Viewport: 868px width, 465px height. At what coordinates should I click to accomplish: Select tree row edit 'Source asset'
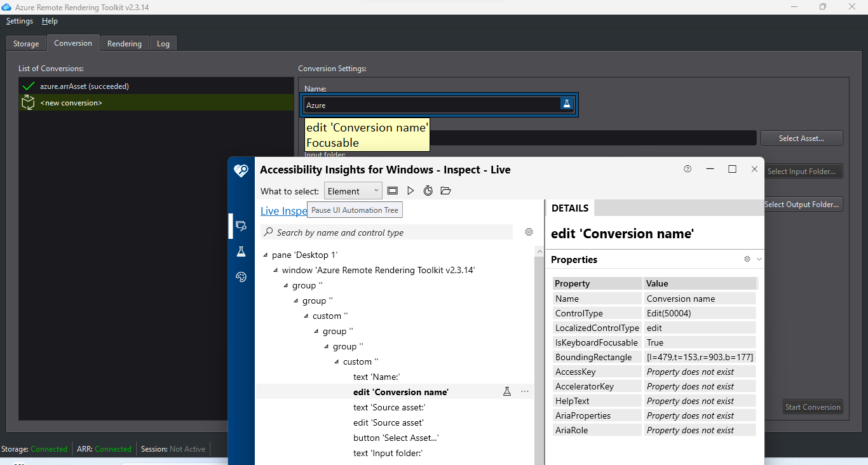click(x=389, y=422)
